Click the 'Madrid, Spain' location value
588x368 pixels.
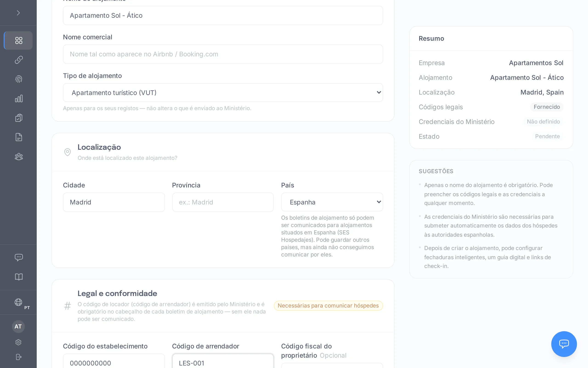coord(542,92)
